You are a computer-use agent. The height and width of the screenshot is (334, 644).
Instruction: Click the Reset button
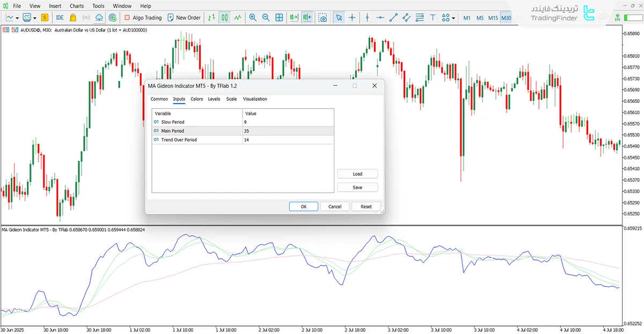pos(366,206)
